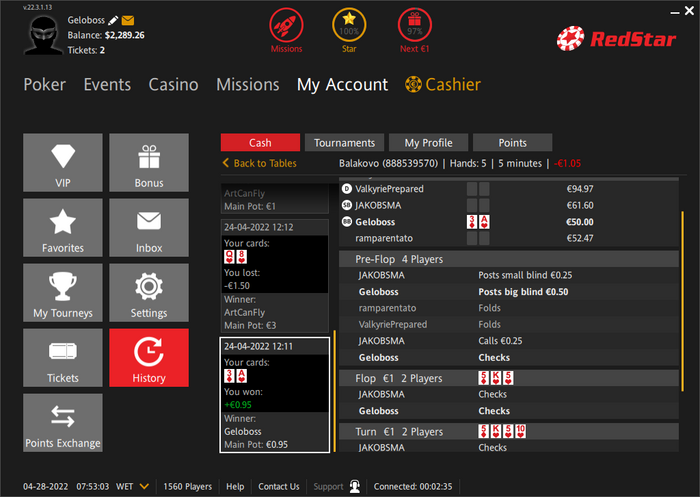Select the 24-04-2022 12:12 hand entry
Screen dimensions: 700x497
[275, 276]
